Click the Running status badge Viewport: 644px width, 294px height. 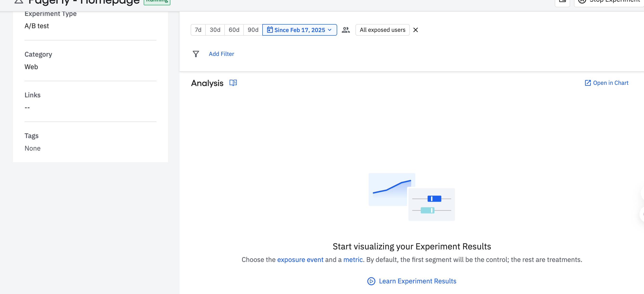tap(157, 1)
